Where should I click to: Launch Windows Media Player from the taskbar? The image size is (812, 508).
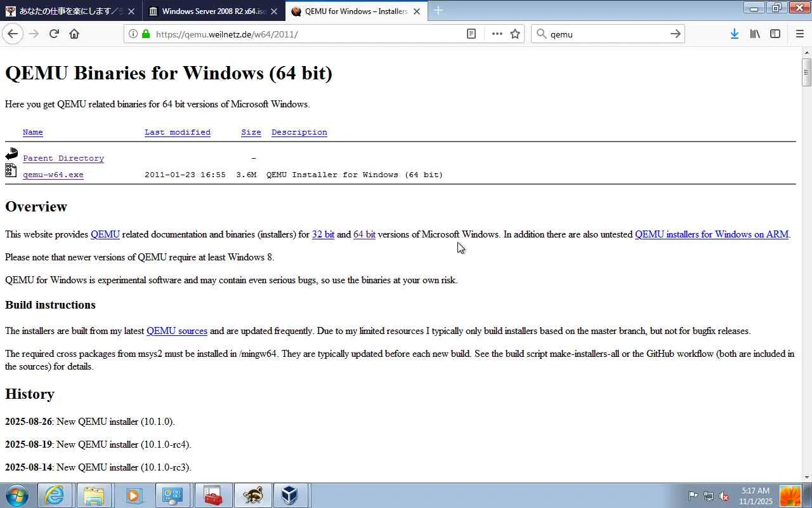133,495
